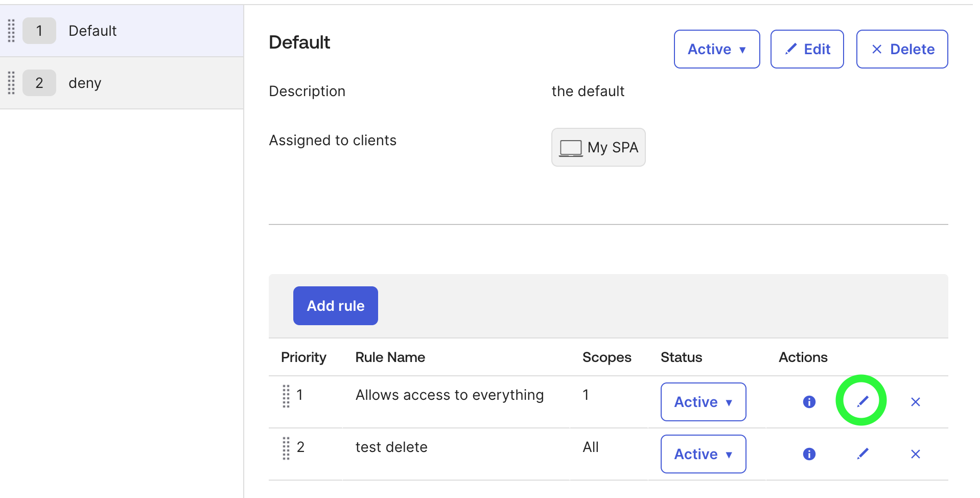
Task: Click the Add rule button
Action: pos(336,306)
